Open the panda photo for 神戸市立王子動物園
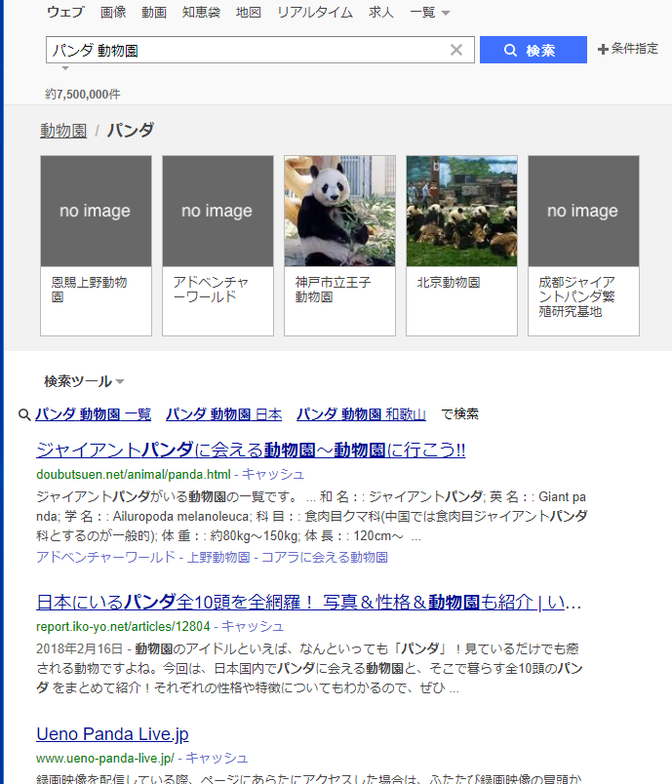672x784 pixels. (340, 211)
